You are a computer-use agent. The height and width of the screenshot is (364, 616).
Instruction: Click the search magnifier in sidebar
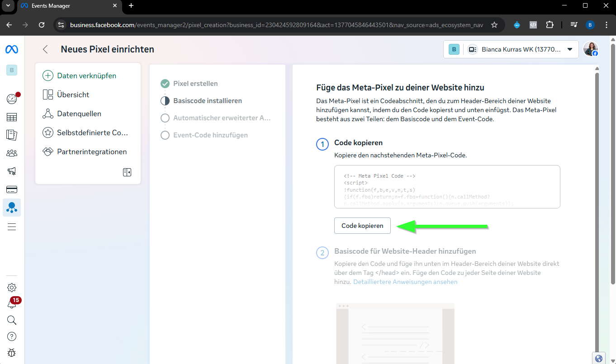[x=12, y=320]
